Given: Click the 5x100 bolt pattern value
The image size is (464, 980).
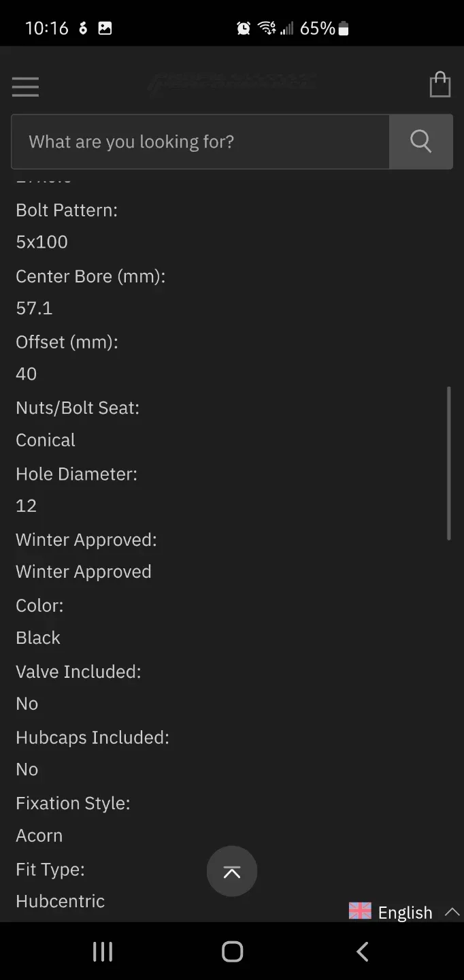Looking at the screenshot, I should click(x=42, y=242).
